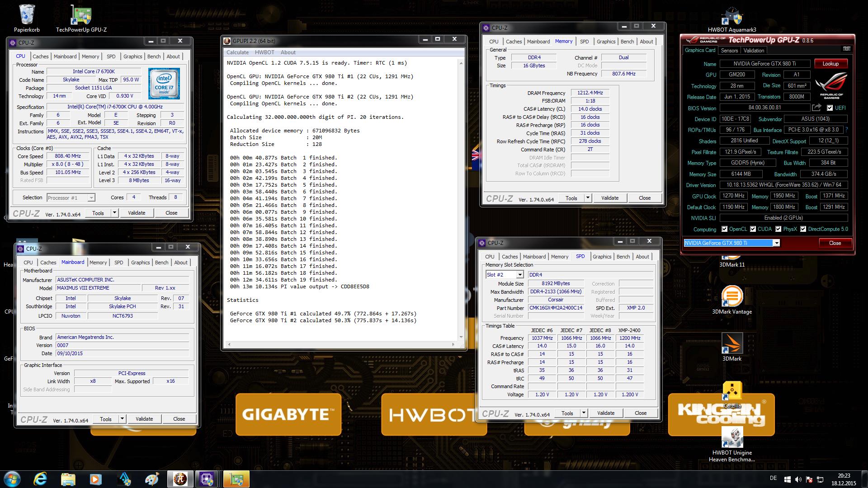Open Catzilla desktop shortcut

coord(732,394)
